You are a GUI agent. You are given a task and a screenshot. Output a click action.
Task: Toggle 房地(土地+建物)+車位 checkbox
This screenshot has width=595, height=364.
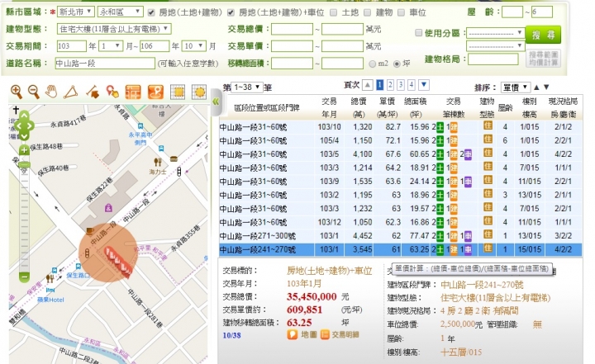tap(231, 12)
